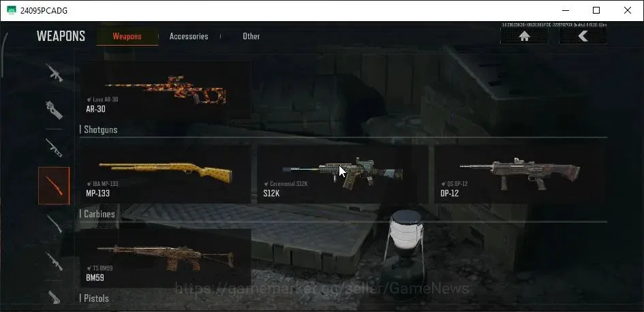This screenshot has height=312, width=644.
Task: Select the highlighted shotgun category icon
Action: click(54, 185)
